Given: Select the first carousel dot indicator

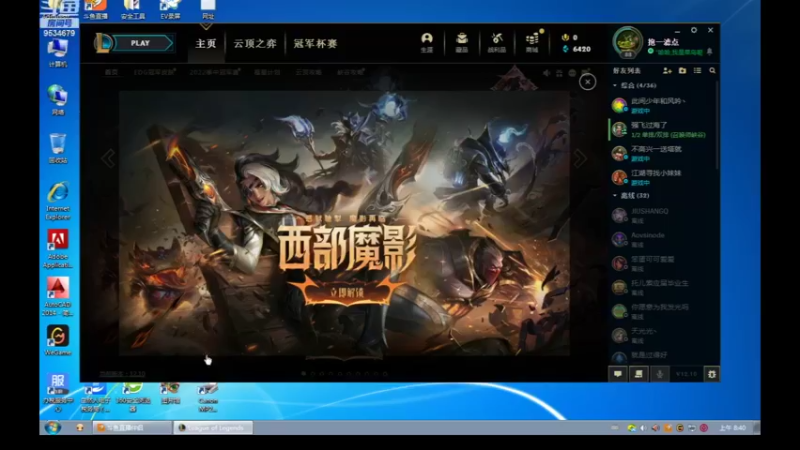Looking at the screenshot, I should point(304,373).
